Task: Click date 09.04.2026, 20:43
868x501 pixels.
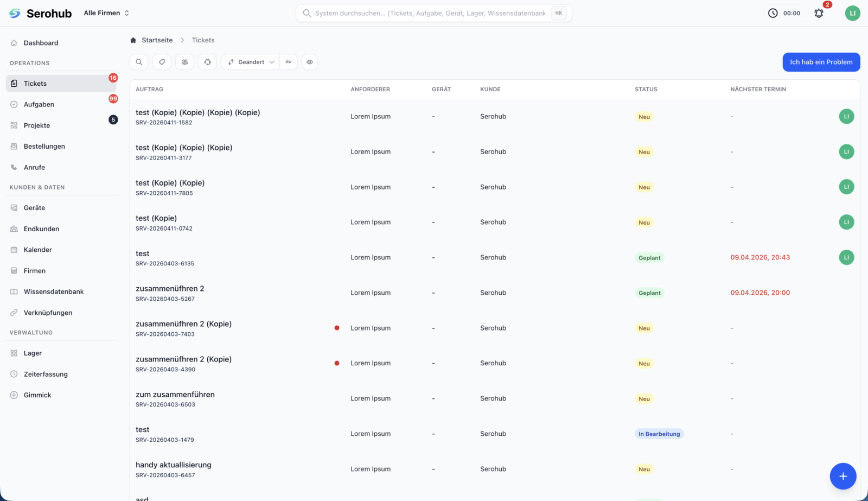Action: 760,257
